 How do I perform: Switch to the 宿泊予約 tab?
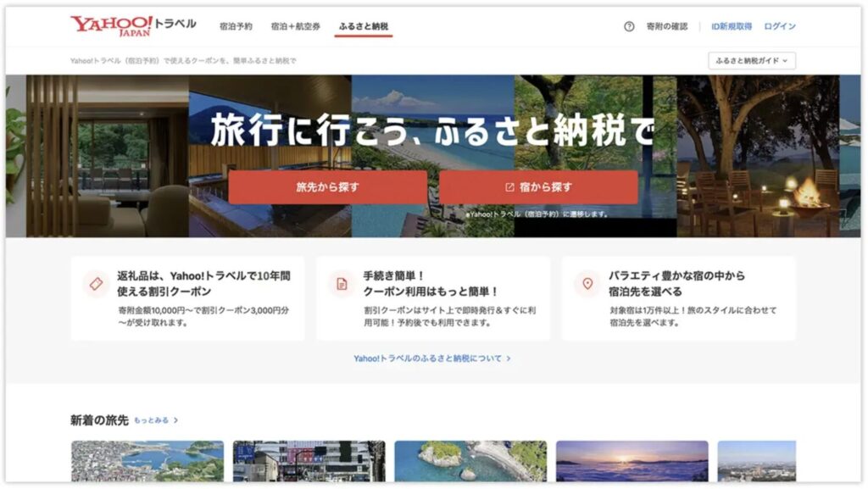pos(236,26)
